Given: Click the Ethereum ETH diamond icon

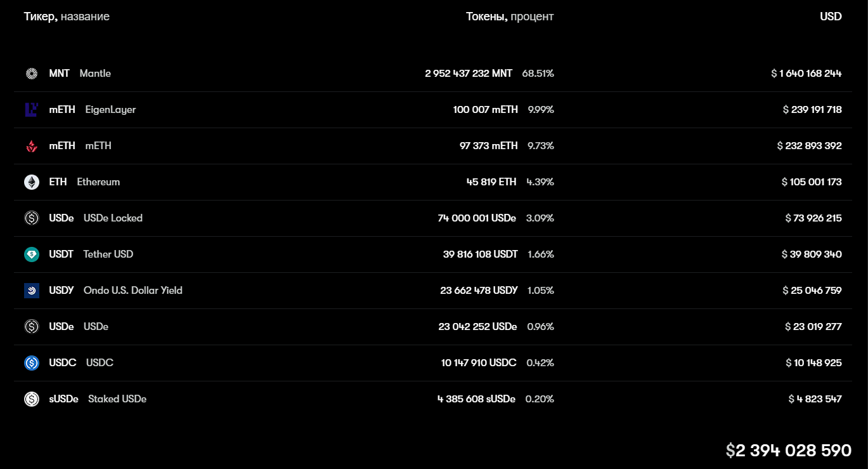Looking at the screenshot, I should coord(32,182).
